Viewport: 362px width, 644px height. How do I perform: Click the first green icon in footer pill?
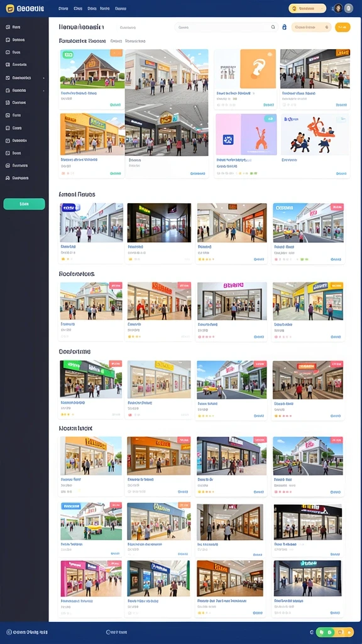(x=322, y=632)
